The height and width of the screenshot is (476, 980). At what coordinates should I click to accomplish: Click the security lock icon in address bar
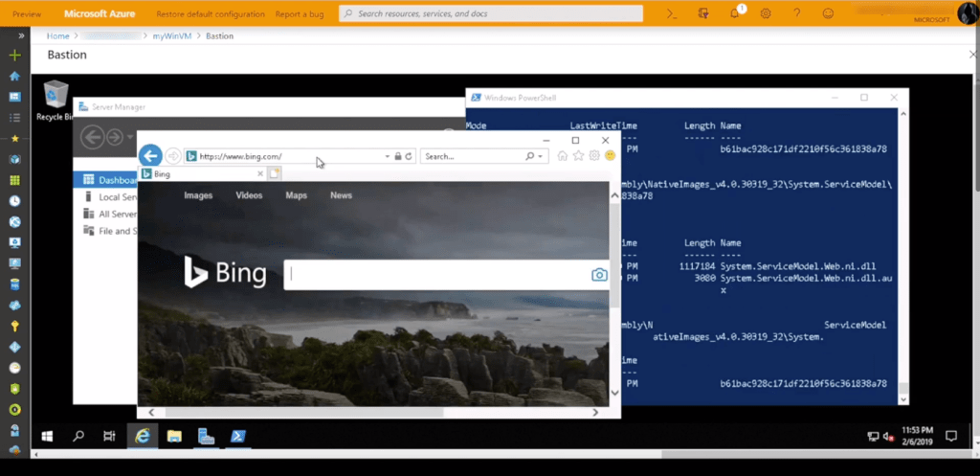coord(397,156)
